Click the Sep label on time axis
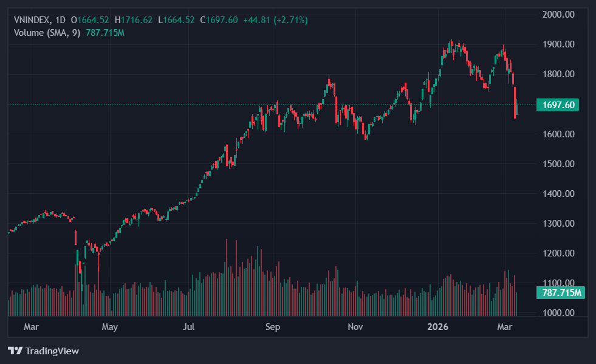Image resolution: width=596 pixels, height=364 pixels. click(x=272, y=328)
